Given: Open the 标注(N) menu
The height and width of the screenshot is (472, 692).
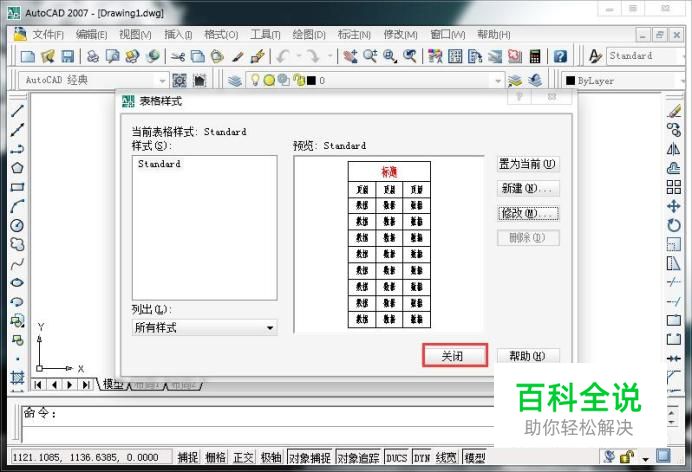Looking at the screenshot, I should [354, 34].
